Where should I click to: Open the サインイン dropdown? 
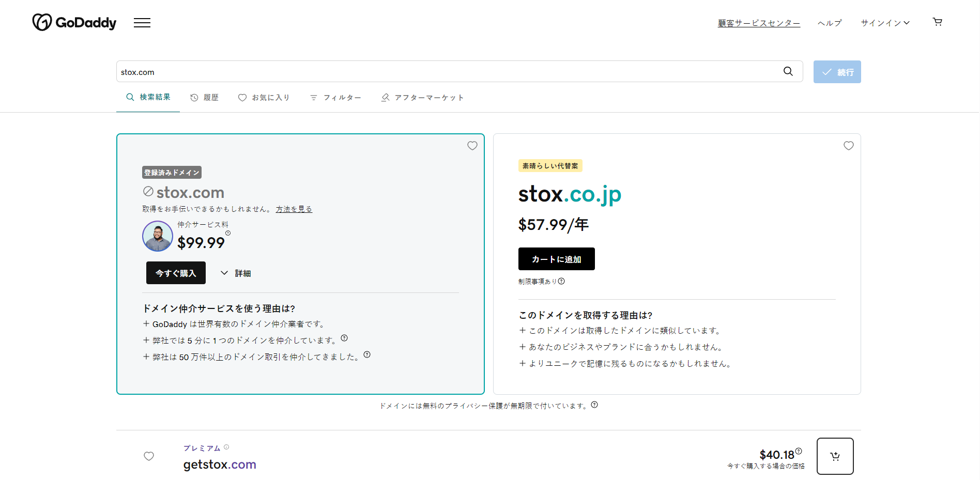click(x=885, y=22)
